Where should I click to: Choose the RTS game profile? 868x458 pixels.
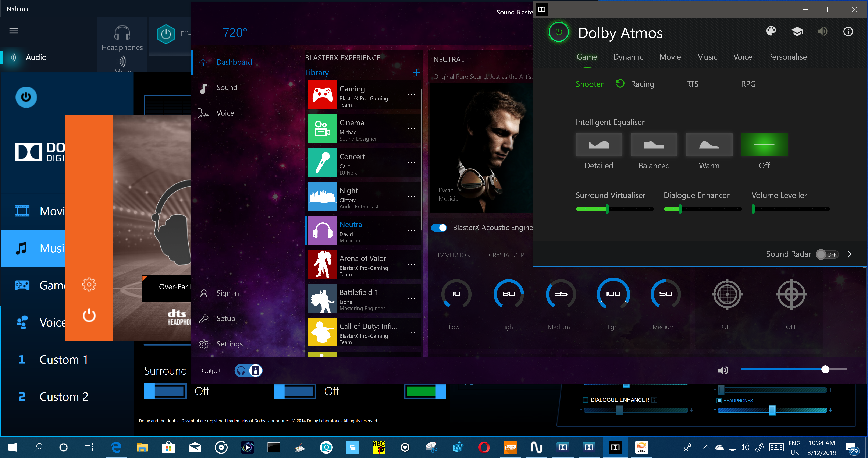pos(692,84)
